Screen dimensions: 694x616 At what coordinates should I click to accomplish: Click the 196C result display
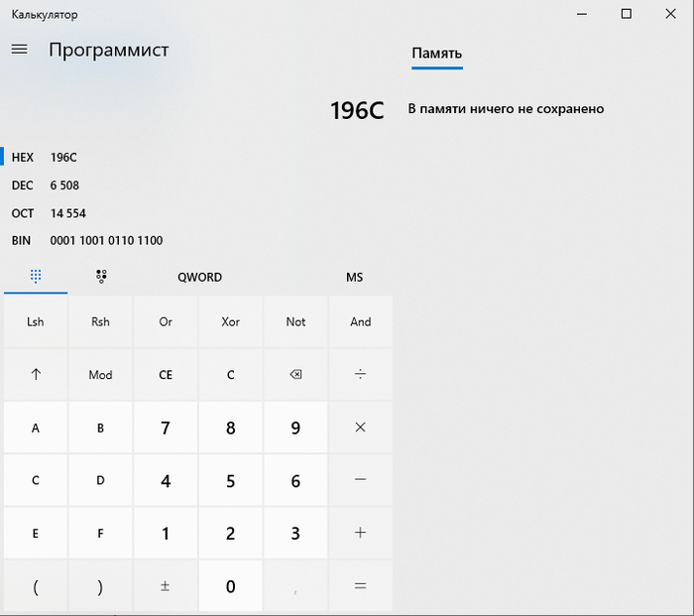356,110
